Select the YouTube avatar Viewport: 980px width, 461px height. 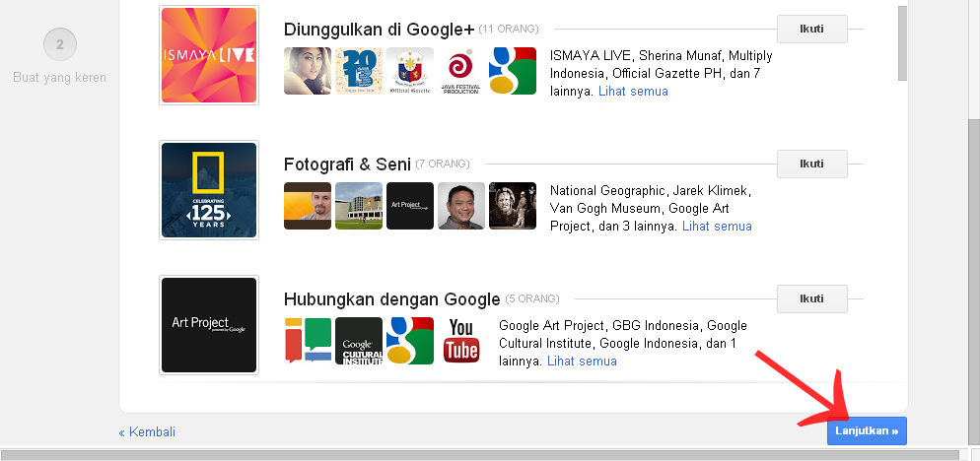click(x=461, y=341)
